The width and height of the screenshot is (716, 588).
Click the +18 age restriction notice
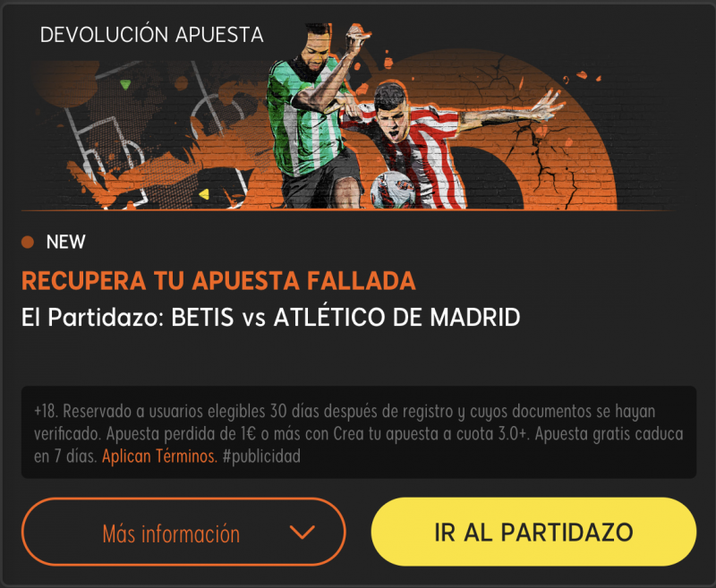tap(46, 411)
